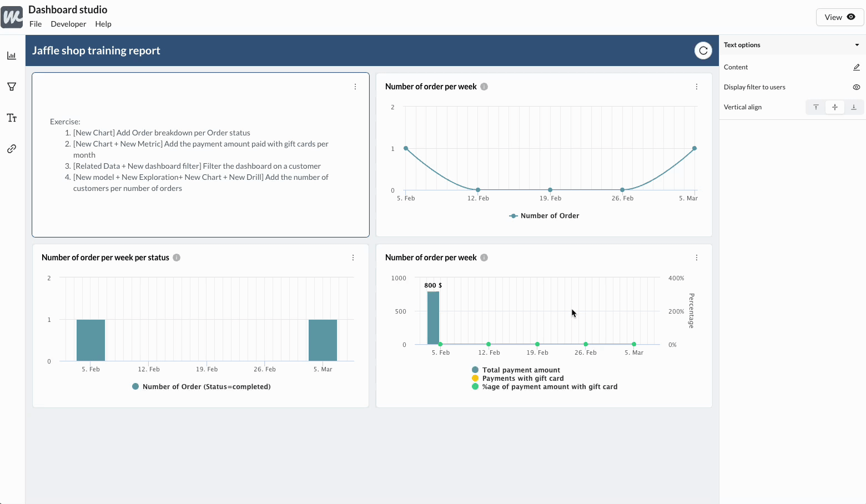Collapse the Text options panel arrow
866x504 pixels.
(857, 45)
